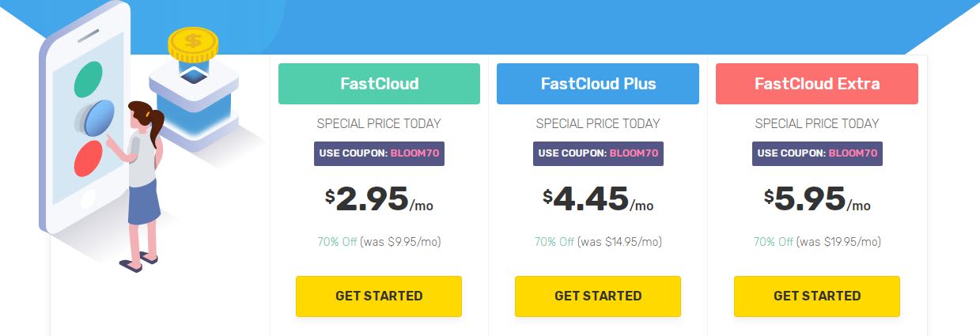Click 70% Off text under $5.95 price
The image size is (980, 336).
point(774,242)
